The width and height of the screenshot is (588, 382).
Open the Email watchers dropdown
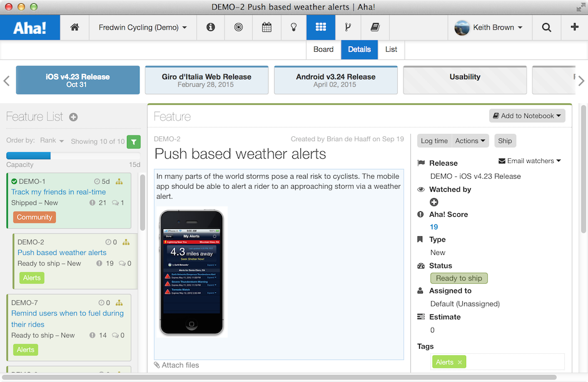(529, 161)
